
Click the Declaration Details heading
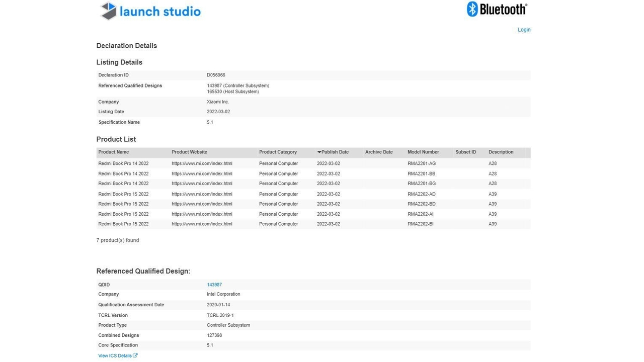[x=127, y=46]
